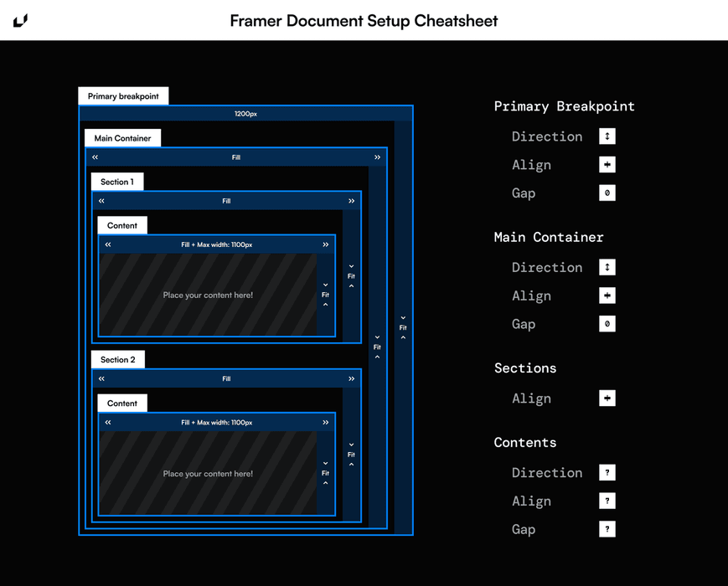Click Section 2 'Place your content here!' placeholder
Viewport: 728px width, 586px height.
208,474
